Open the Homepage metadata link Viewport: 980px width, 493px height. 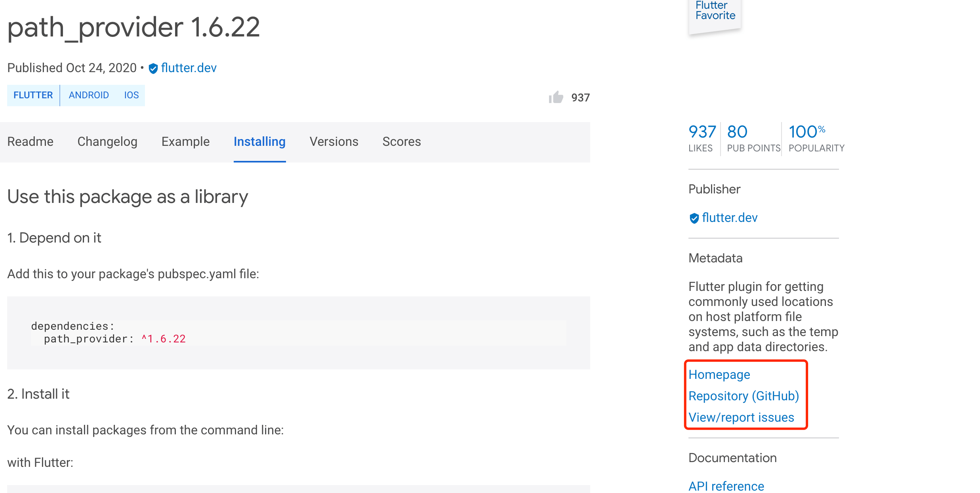pos(719,375)
